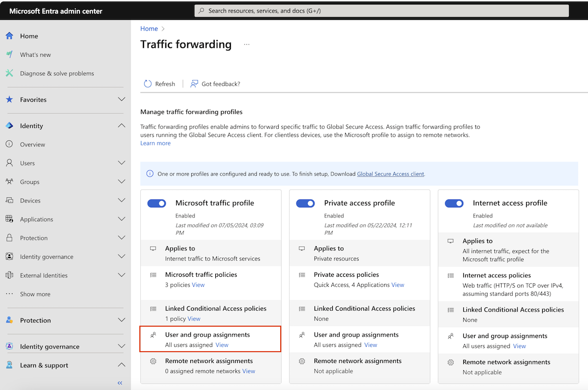Turn off the Private access profile
The image size is (588, 390).
click(x=306, y=203)
